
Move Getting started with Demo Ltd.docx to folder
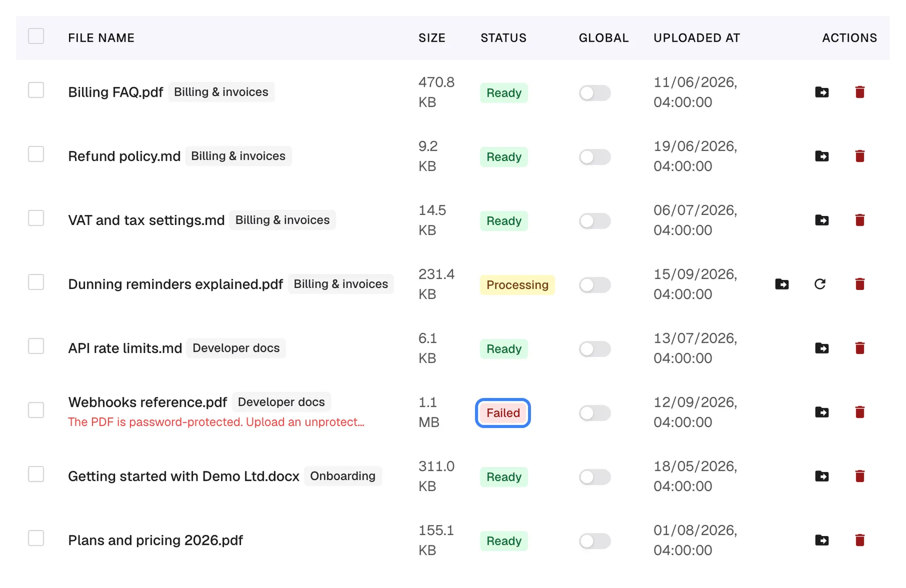821,476
